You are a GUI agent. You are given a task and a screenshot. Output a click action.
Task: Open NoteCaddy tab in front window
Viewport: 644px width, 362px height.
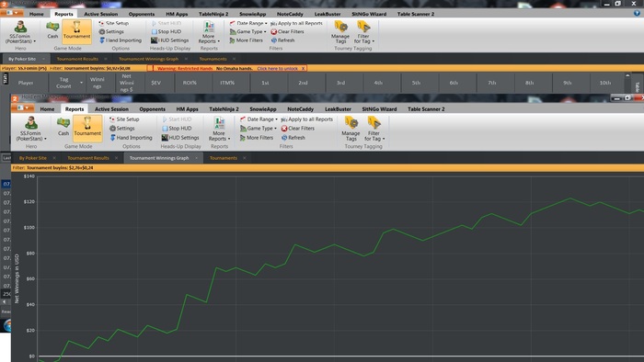300,109
